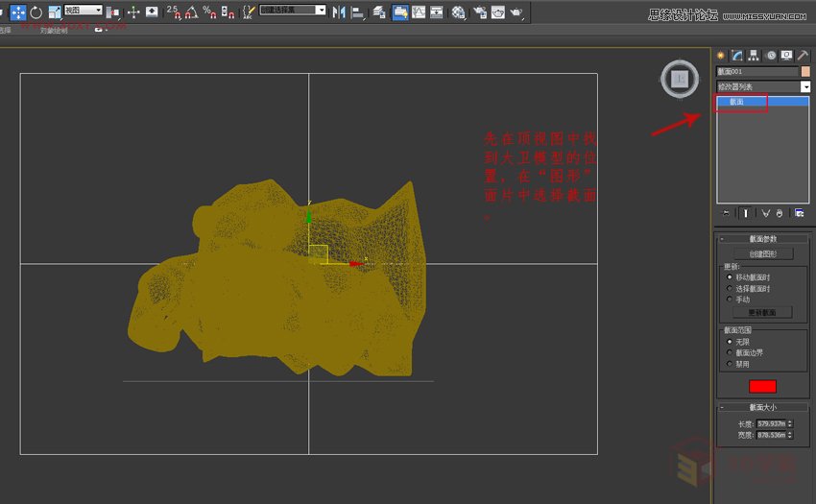Screen dimensions: 816x504
Task: Toggle the 2.5D Snaps icon
Action: coord(174,12)
